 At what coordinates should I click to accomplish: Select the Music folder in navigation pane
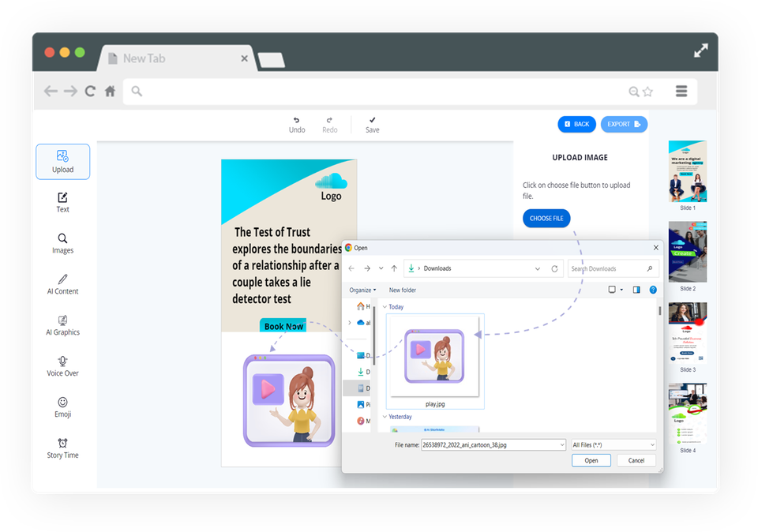tap(363, 421)
